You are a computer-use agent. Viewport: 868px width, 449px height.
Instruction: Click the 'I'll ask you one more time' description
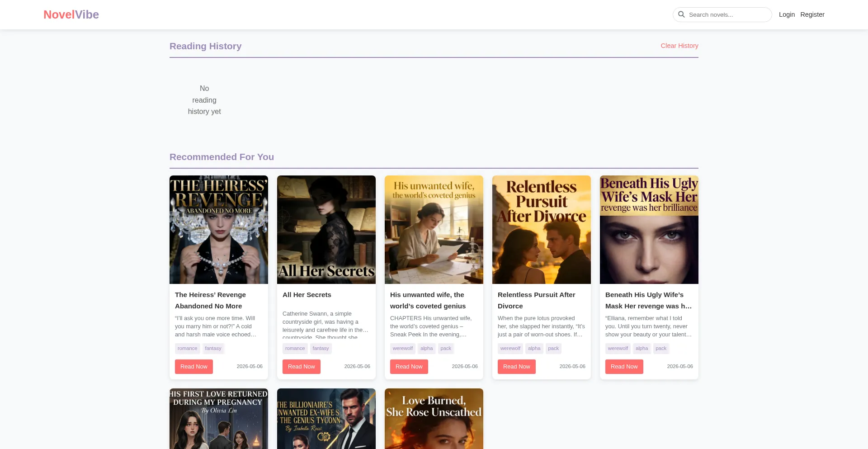click(219, 326)
